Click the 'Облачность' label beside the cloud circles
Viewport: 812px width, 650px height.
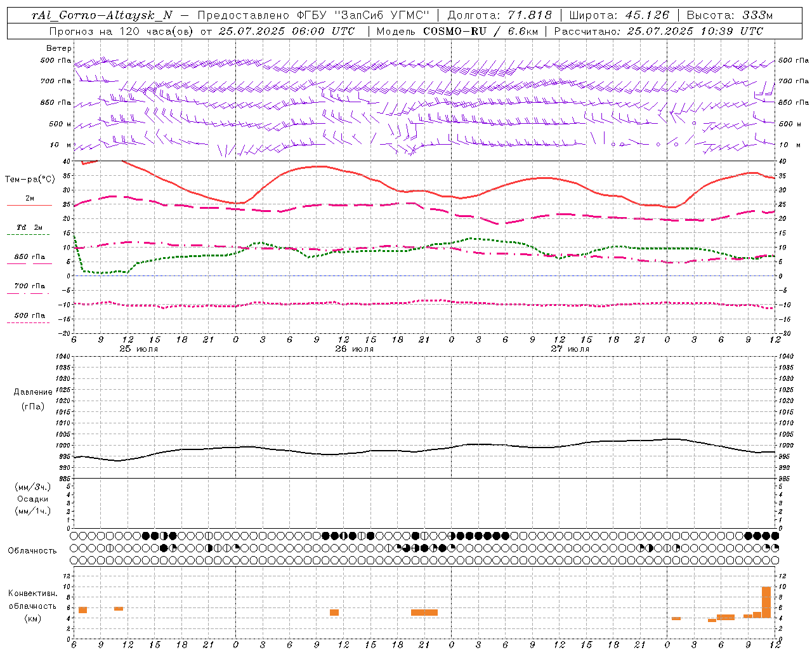[x=32, y=550]
